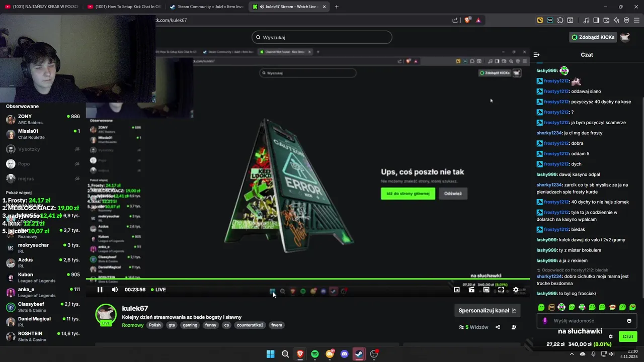644x362 pixels.
Task: Open the Kubon League of Legends channel
Action: click(43, 278)
